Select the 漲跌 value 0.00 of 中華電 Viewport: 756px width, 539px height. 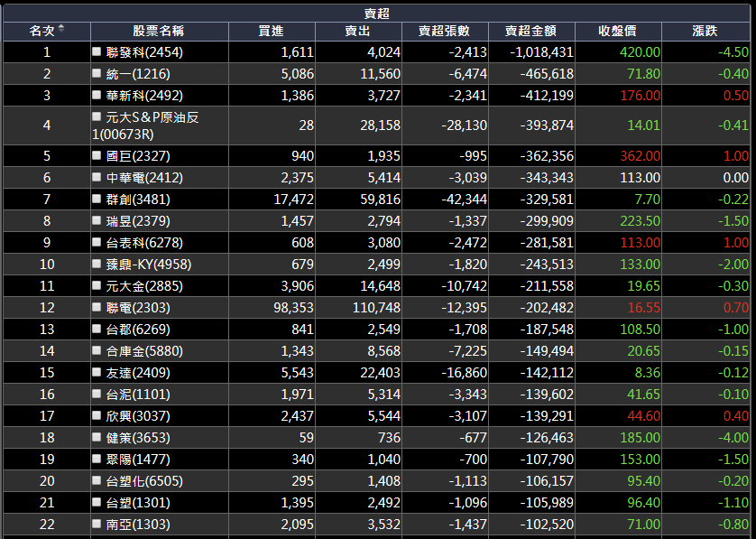point(736,178)
